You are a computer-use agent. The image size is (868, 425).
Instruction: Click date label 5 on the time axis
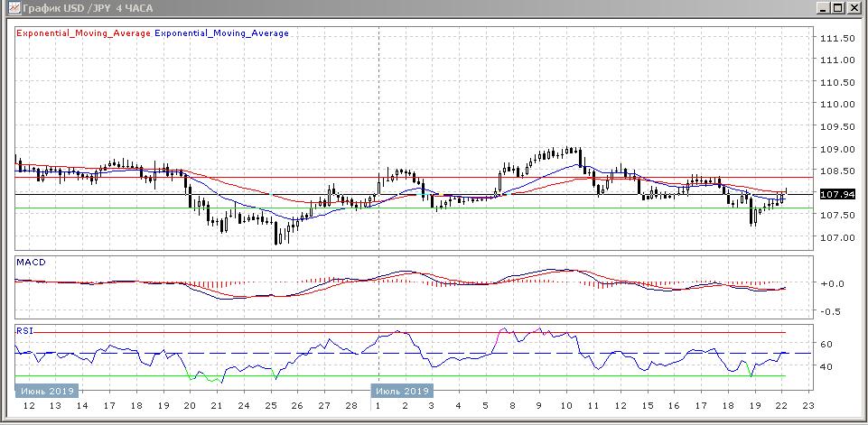pos(485,406)
